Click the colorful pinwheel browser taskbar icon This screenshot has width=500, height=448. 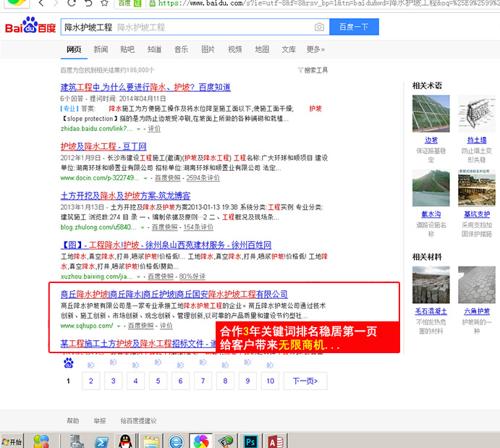tap(201, 441)
